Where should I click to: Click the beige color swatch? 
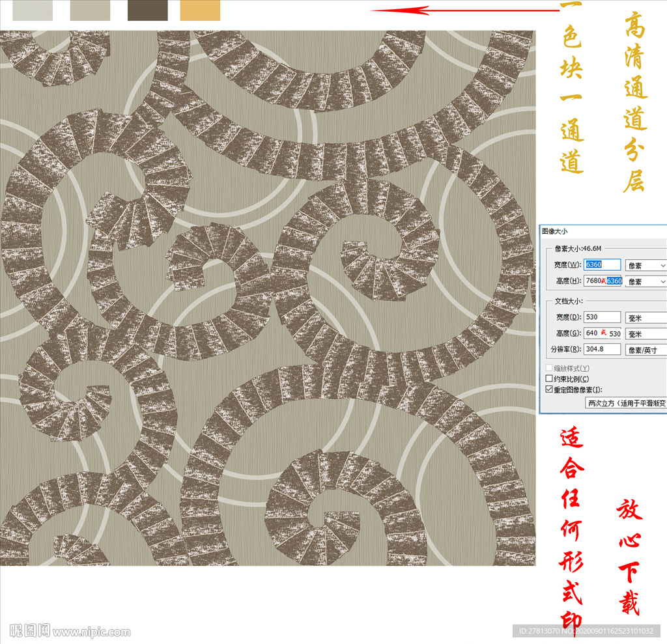pyautogui.click(x=90, y=10)
